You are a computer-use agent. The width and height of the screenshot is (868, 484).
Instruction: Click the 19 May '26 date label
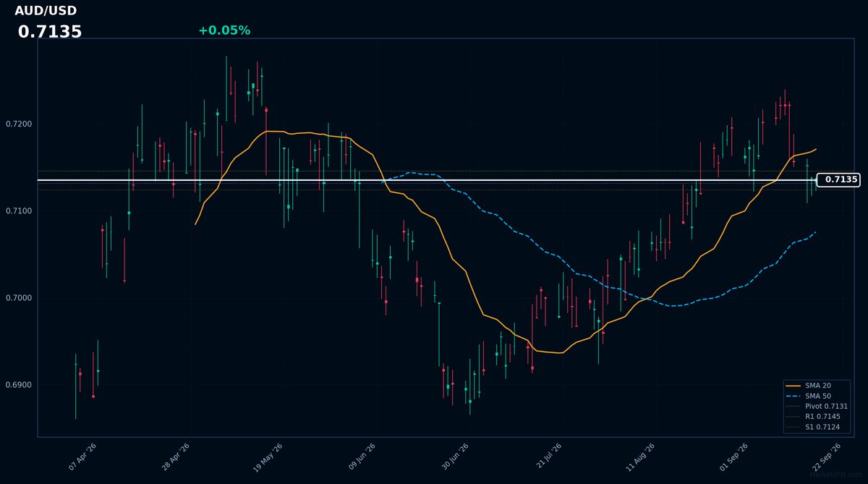pyautogui.click(x=268, y=457)
